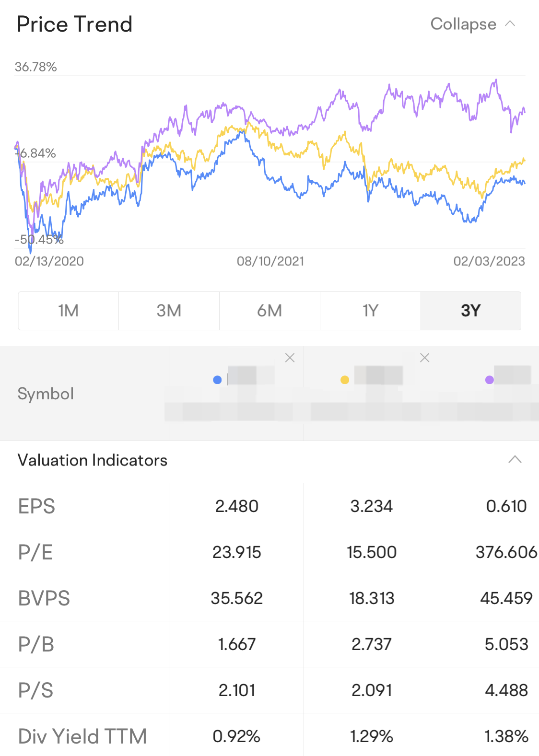Collapse the Price Trend section
This screenshot has height=756, width=539.
472,24
